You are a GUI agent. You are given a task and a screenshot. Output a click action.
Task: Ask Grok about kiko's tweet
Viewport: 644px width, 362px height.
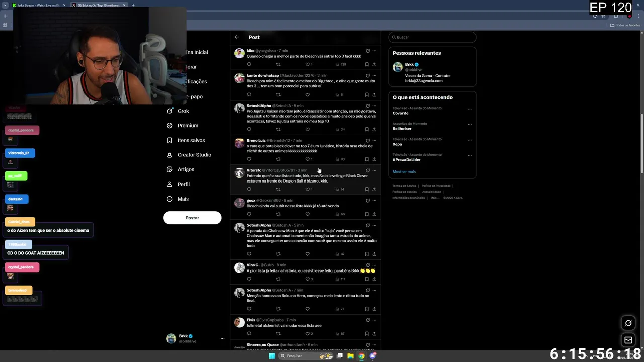click(367, 51)
